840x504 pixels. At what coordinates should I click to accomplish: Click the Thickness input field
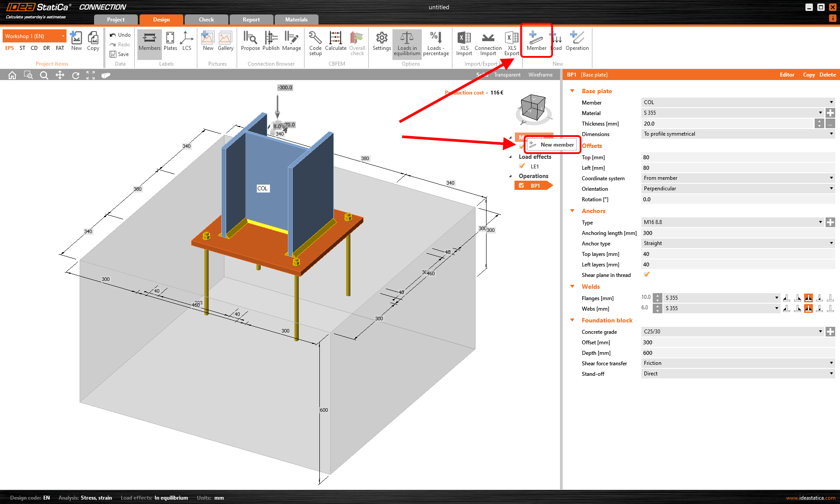tap(726, 124)
